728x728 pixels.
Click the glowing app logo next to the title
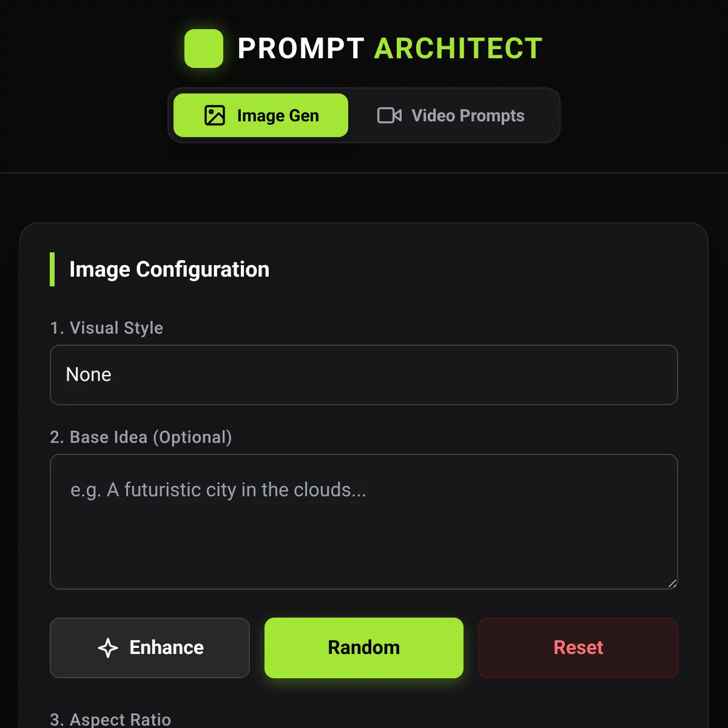(204, 49)
